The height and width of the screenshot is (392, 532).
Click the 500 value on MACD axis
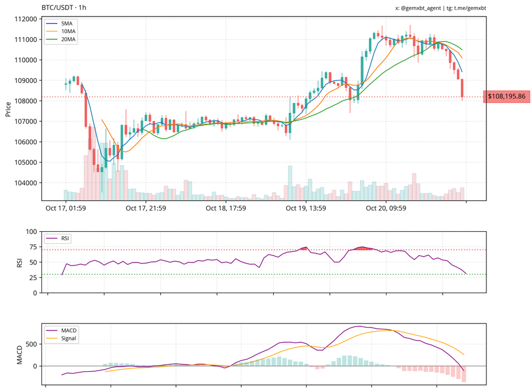32,343
